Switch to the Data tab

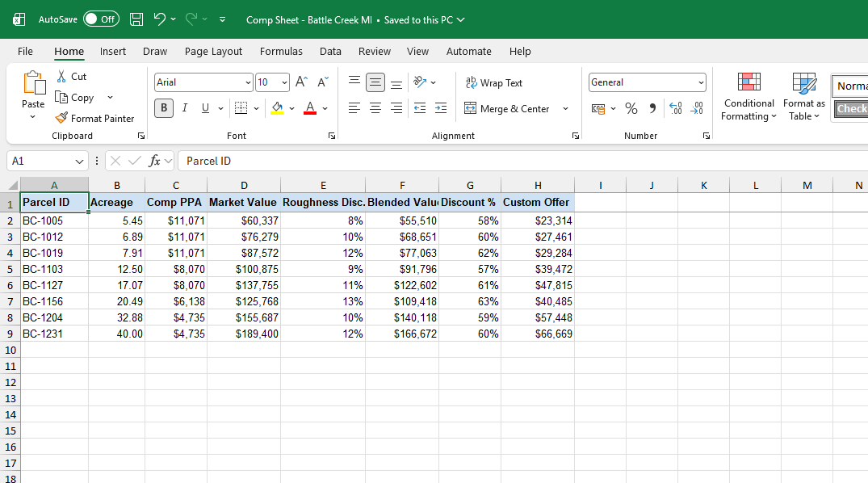(330, 51)
